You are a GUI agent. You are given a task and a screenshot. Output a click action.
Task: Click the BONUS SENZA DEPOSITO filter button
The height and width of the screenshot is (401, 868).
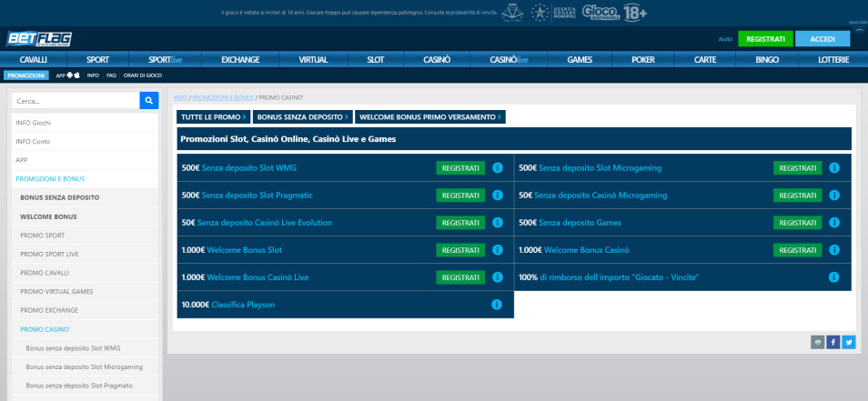[x=303, y=116]
